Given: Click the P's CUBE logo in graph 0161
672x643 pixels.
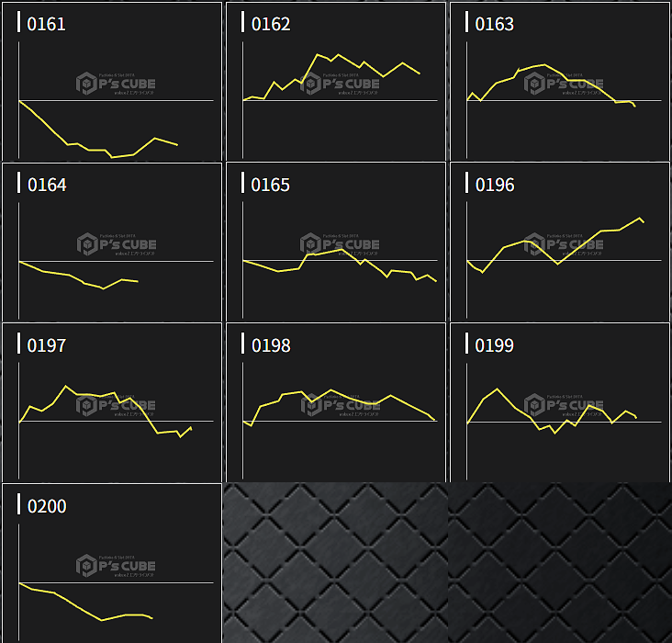Looking at the screenshot, I should [x=116, y=85].
